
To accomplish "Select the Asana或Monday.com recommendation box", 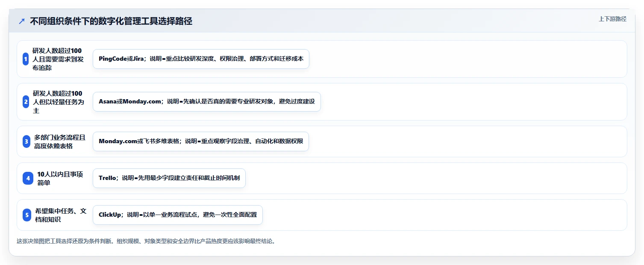I will coord(207,102).
